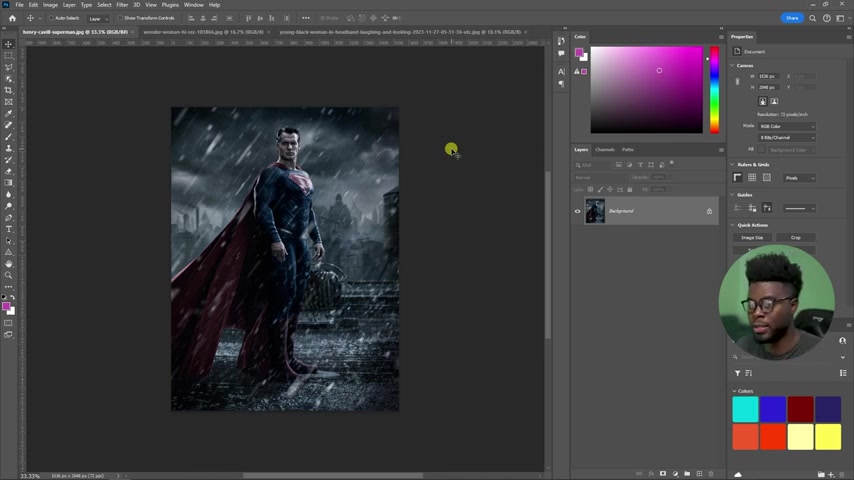Select the Path Selection tool
The image size is (854, 480).
(x=8, y=240)
